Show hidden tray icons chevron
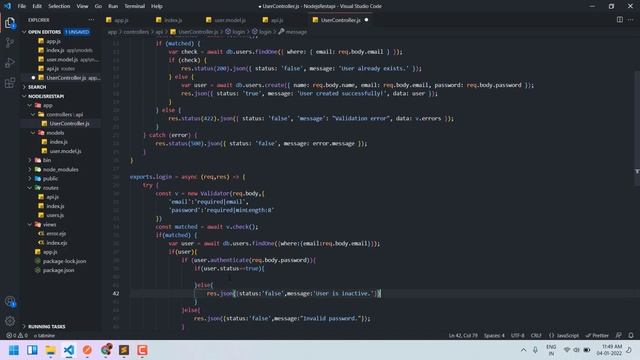The width and height of the screenshot is (640, 360). pos(523,350)
